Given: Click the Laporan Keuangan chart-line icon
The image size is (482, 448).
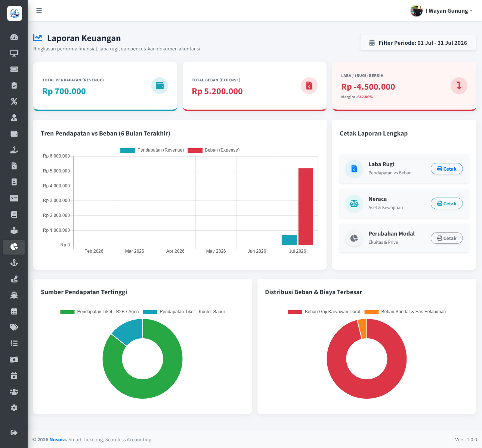Looking at the screenshot, I should [37, 38].
